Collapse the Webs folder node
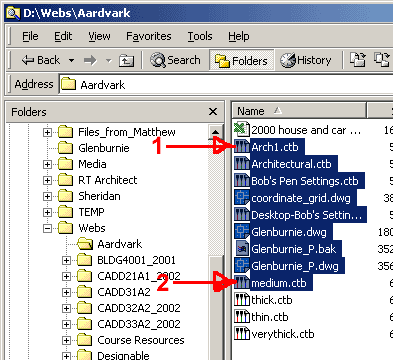 tap(47, 228)
